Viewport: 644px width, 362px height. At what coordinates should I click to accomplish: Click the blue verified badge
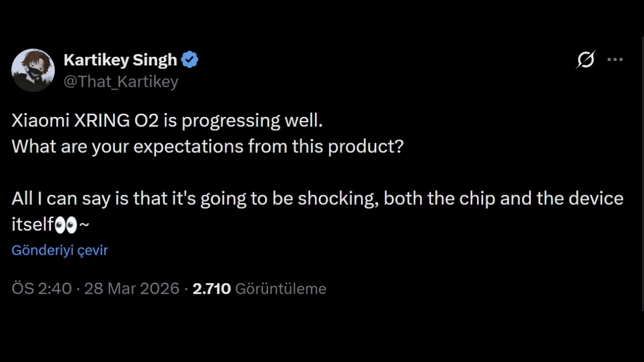189,60
